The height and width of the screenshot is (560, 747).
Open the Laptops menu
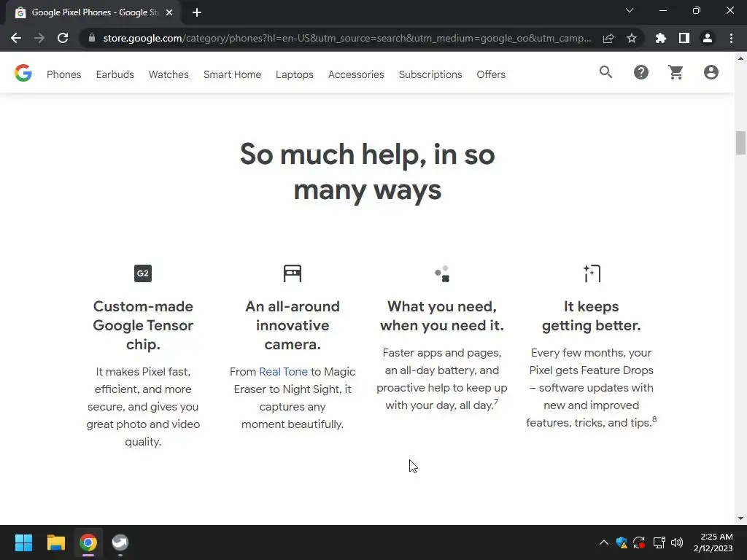pyautogui.click(x=295, y=74)
